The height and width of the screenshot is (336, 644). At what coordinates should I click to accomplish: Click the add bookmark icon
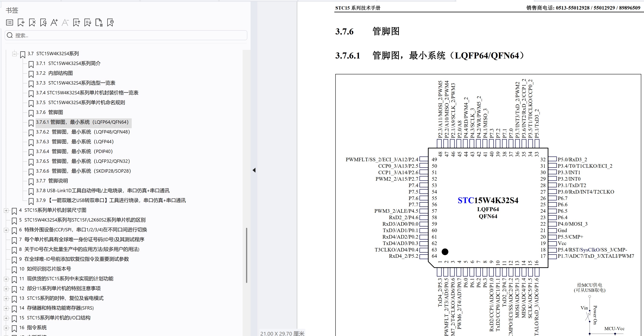coord(21,23)
